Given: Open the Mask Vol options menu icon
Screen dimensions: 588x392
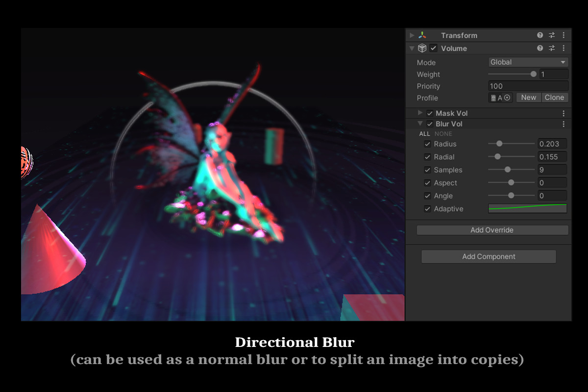Looking at the screenshot, I should click(563, 113).
